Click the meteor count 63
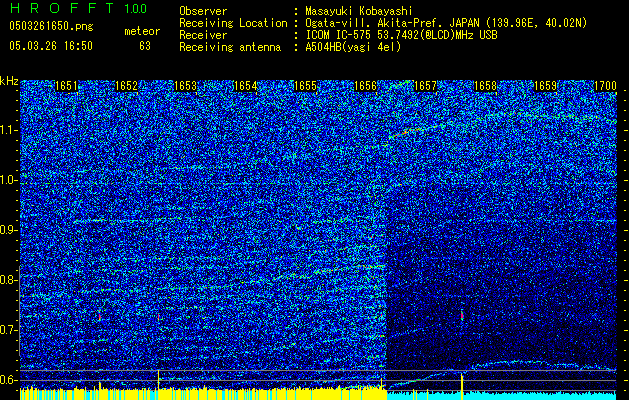 [x=145, y=46]
